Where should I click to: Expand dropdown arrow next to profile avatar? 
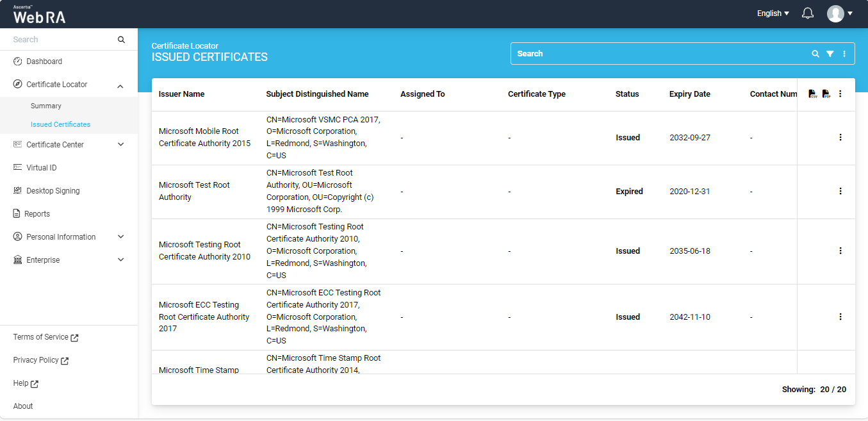[x=850, y=13]
